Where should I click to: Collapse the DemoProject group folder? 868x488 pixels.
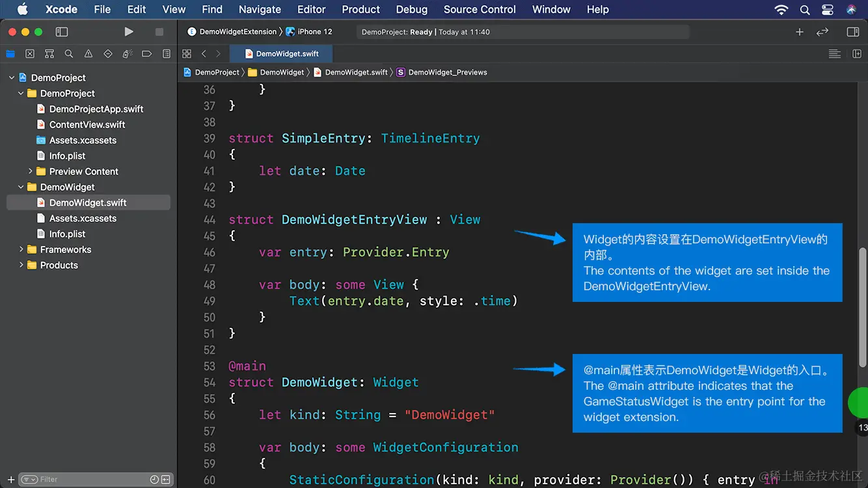[x=21, y=93]
